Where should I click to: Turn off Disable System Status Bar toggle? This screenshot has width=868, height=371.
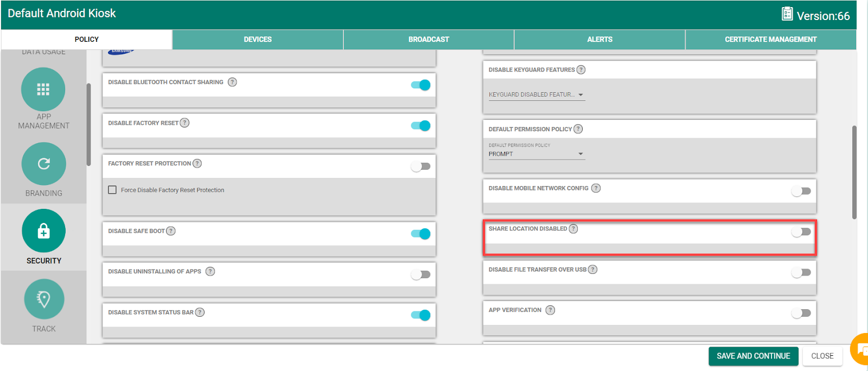coord(421,315)
